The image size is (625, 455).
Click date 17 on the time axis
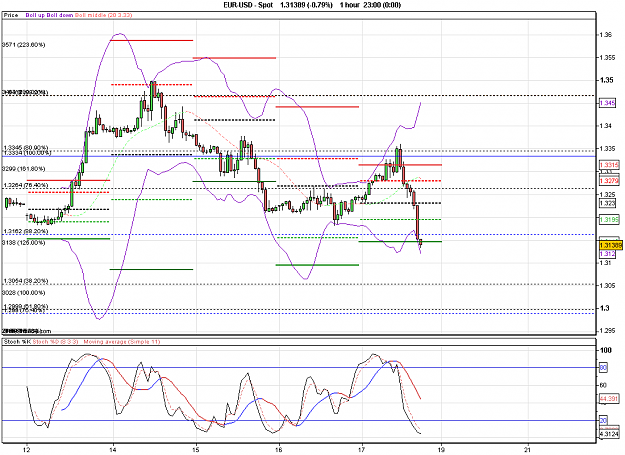click(x=362, y=450)
